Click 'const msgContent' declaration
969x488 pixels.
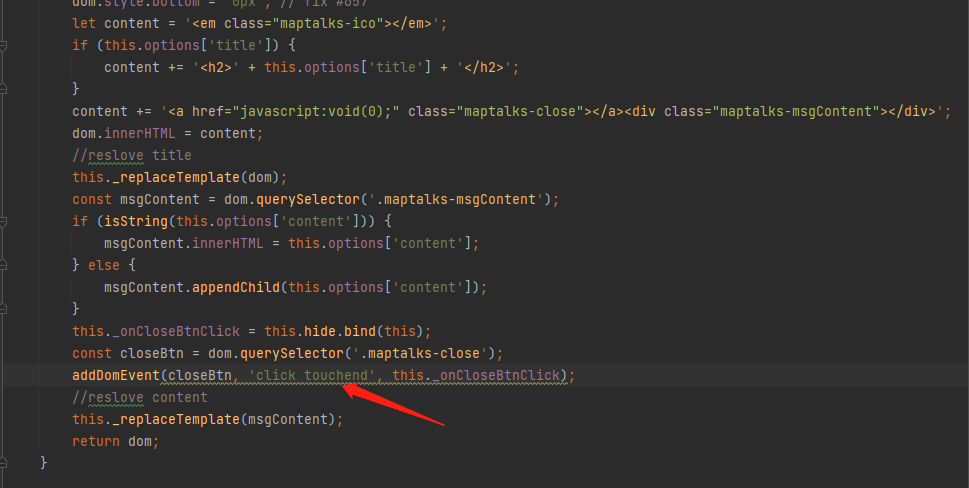tap(136, 199)
